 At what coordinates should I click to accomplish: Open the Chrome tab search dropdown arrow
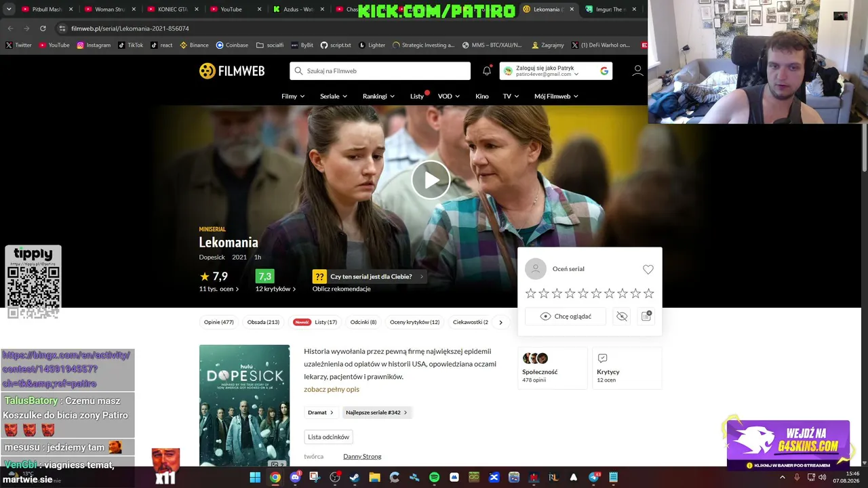[x=9, y=9]
